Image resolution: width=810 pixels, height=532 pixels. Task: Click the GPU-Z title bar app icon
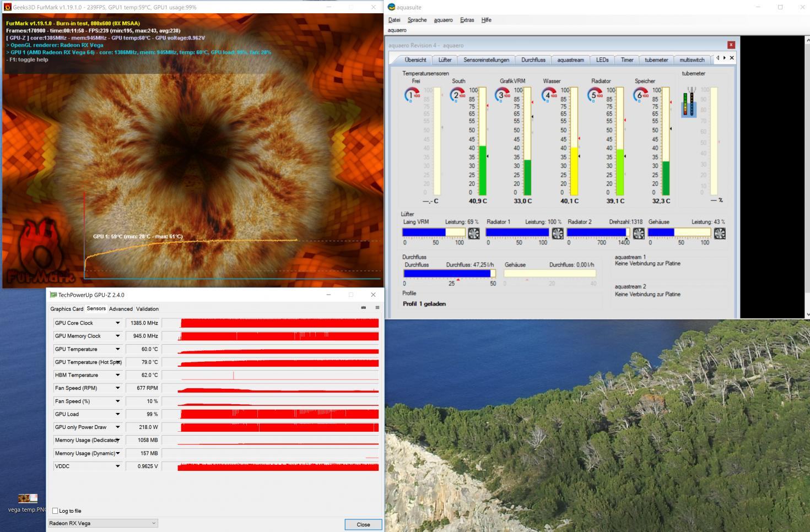[x=53, y=295]
